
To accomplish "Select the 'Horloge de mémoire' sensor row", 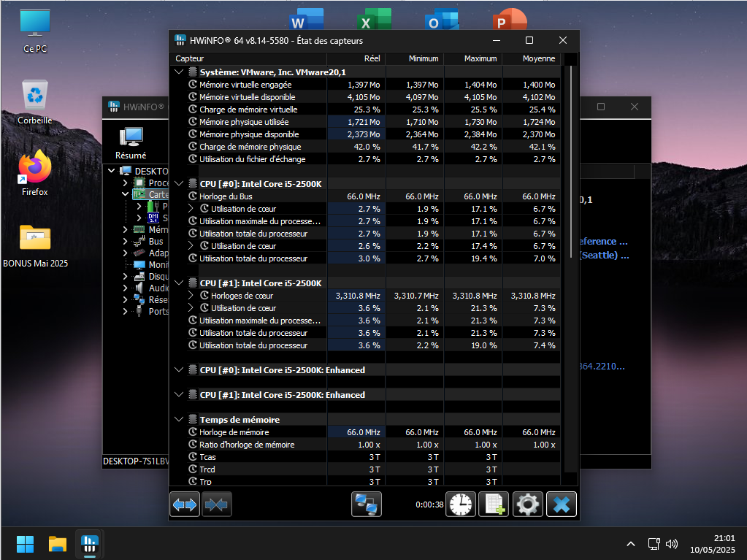I will (365, 432).
